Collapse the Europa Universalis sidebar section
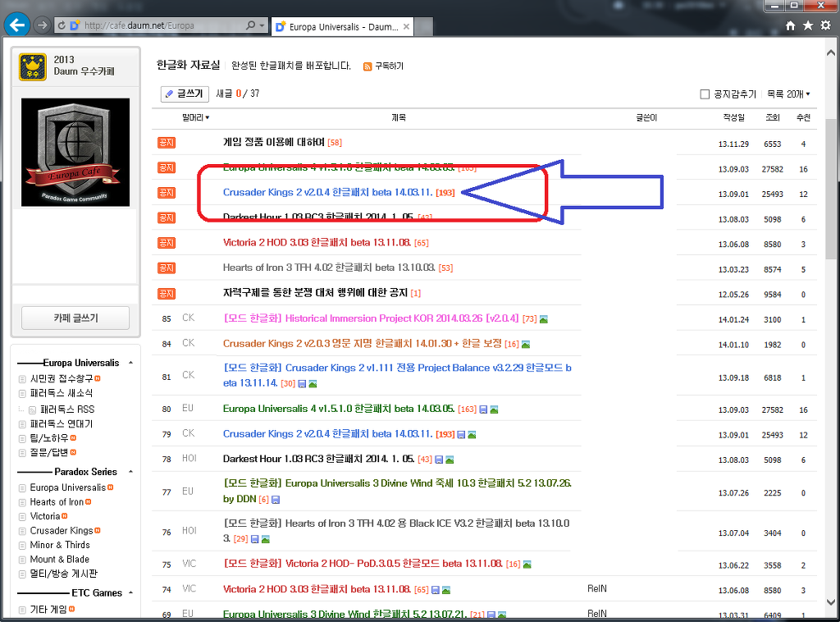This screenshot has width=840, height=622. [x=130, y=363]
